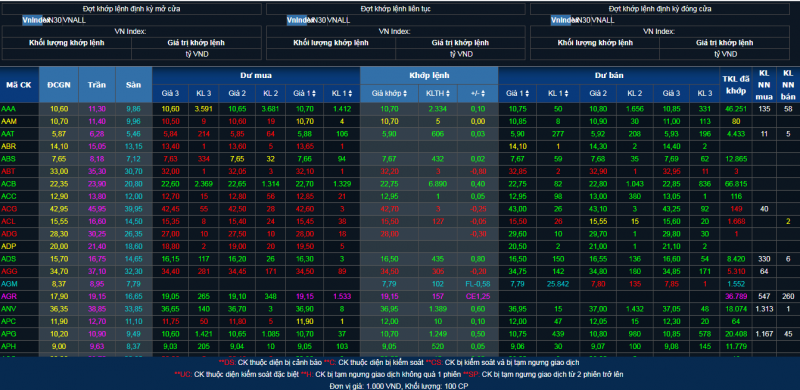The width and height of the screenshot is (800, 390).
Task: Open the ACB stock ticker
Action: (x=8, y=184)
